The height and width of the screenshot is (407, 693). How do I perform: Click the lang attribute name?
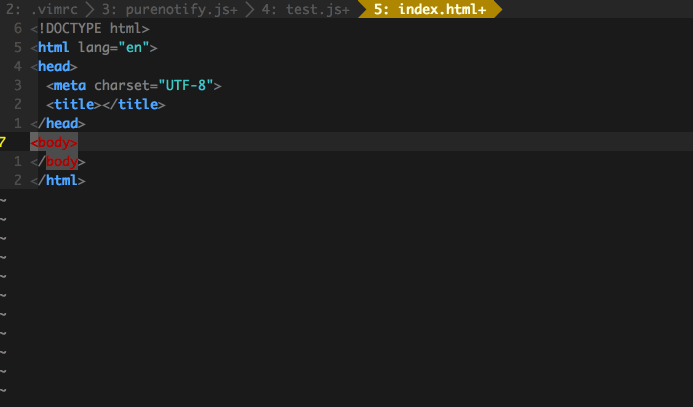coord(94,47)
